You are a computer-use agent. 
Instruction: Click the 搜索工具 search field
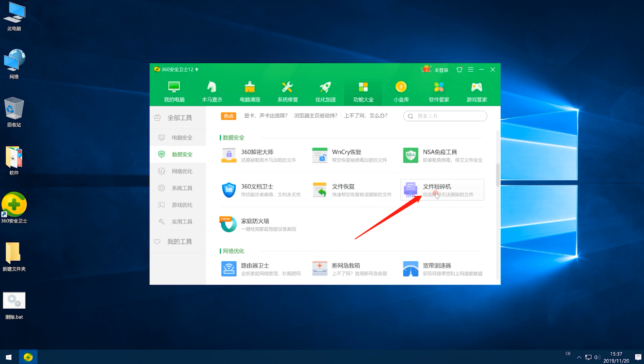pyautogui.click(x=445, y=116)
